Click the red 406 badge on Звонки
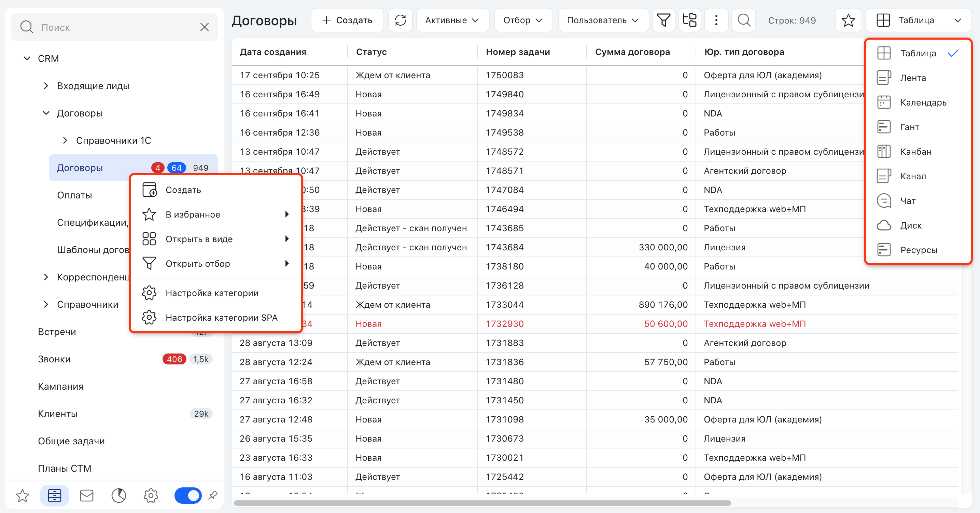 [x=174, y=359]
